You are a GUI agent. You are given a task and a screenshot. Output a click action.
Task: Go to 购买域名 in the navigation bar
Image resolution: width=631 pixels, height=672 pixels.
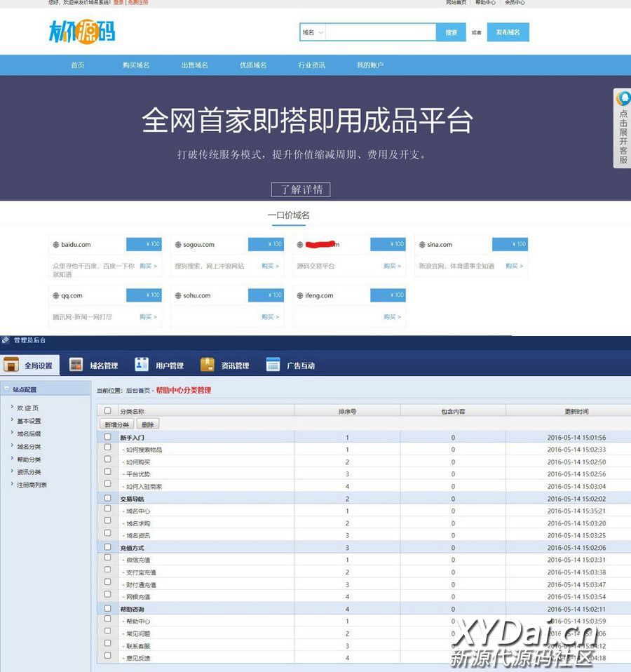pyautogui.click(x=136, y=65)
